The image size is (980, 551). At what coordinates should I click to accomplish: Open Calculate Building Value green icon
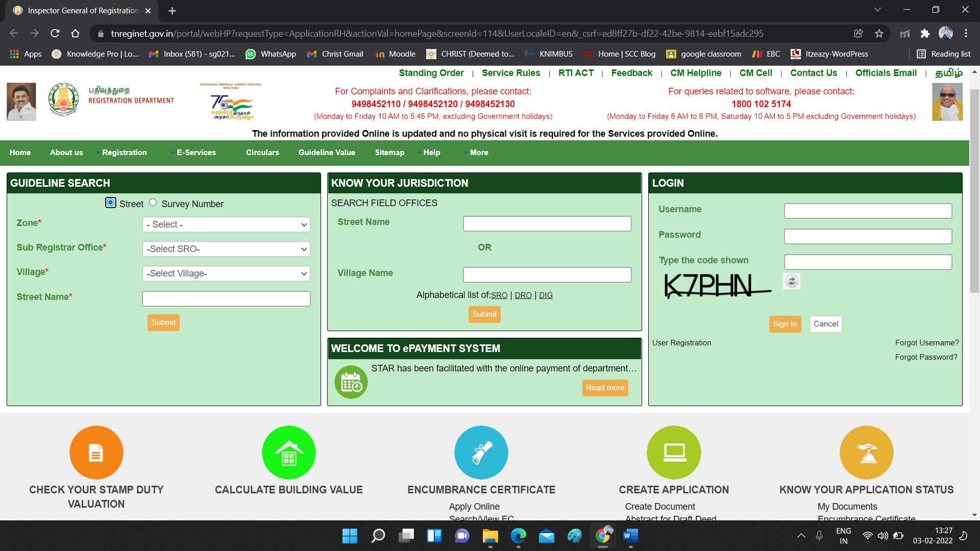point(289,453)
